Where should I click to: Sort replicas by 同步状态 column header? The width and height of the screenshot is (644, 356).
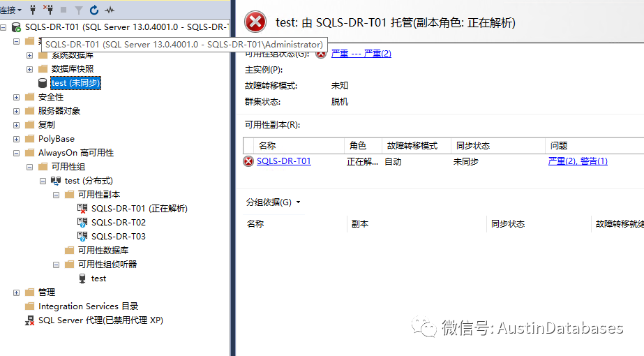click(497, 145)
